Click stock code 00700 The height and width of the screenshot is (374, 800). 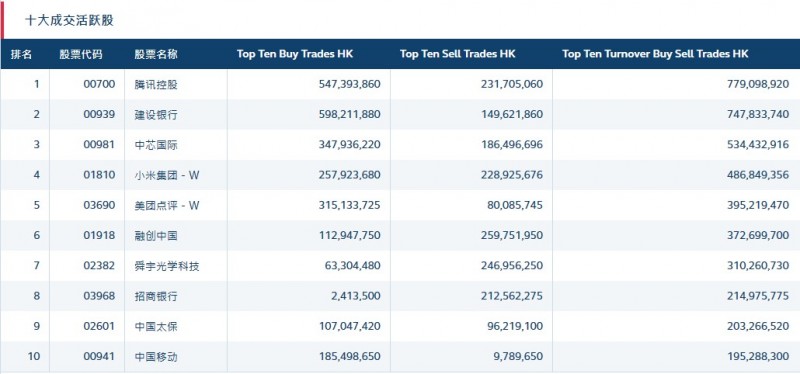(99, 84)
